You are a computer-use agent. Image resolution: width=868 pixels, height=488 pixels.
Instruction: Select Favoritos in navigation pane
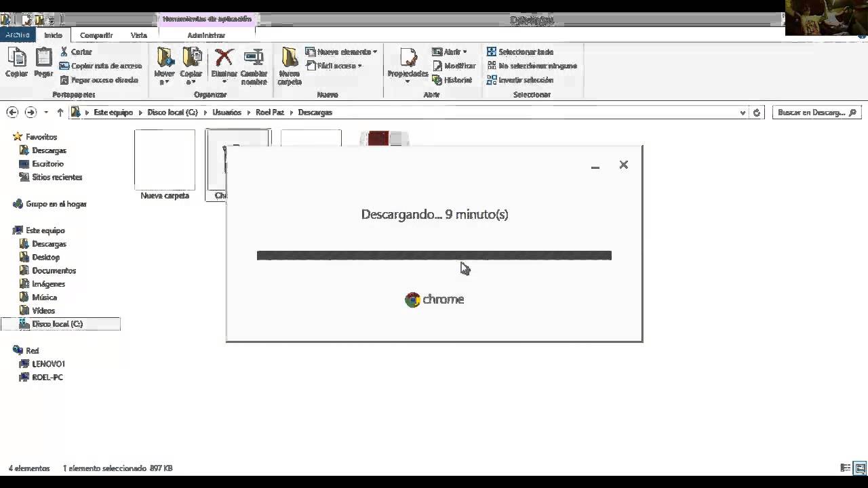pos(41,137)
